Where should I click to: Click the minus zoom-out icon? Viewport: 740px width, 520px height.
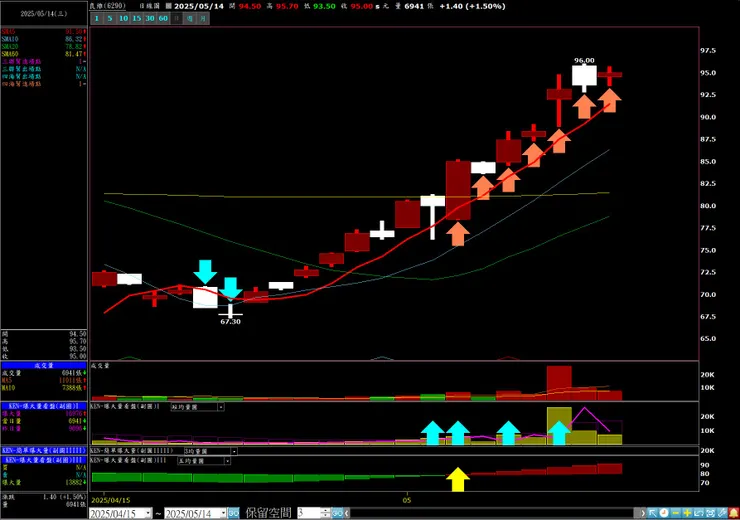pos(676,513)
